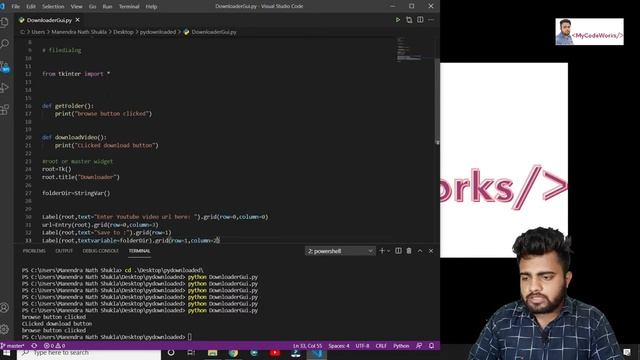This screenshot has width=640, height=360.
Task: Open the Edit menu
Action: (x=31, y=7)
